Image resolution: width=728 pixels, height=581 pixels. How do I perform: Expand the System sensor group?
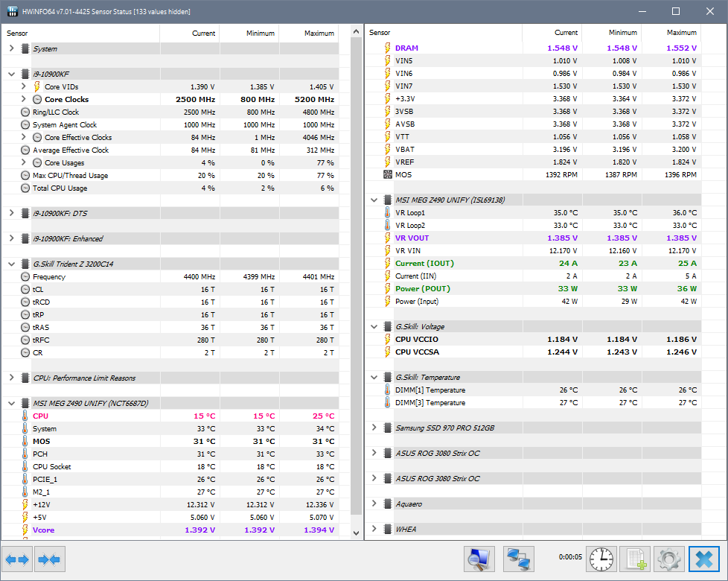point(12,48)
